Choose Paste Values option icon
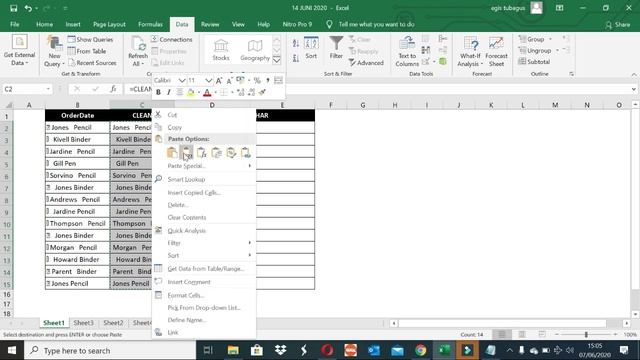 pos(187,153)
